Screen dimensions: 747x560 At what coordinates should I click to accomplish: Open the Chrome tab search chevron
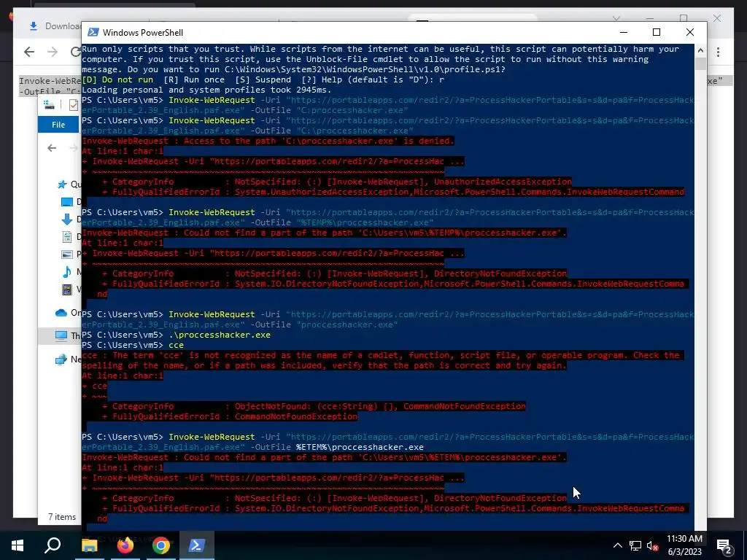616,18
